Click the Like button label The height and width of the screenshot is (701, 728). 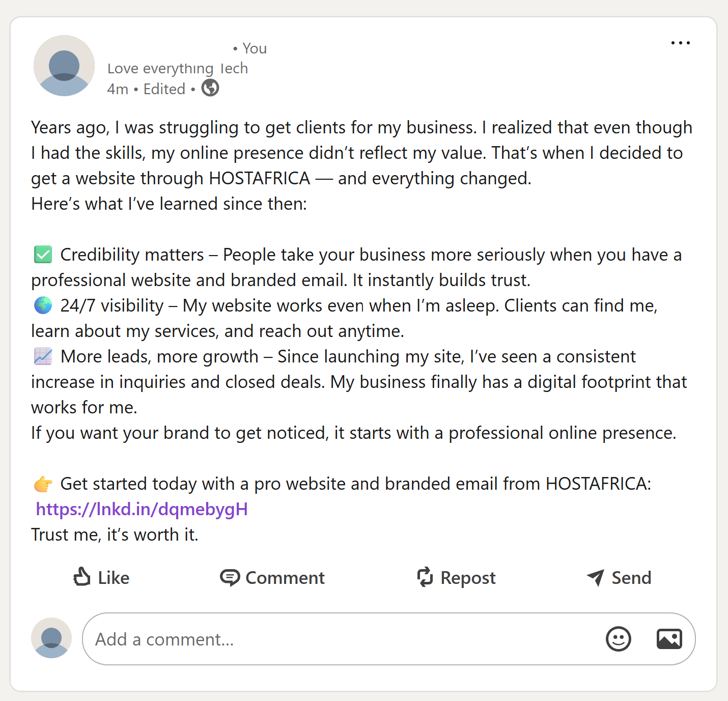[114, 578]
